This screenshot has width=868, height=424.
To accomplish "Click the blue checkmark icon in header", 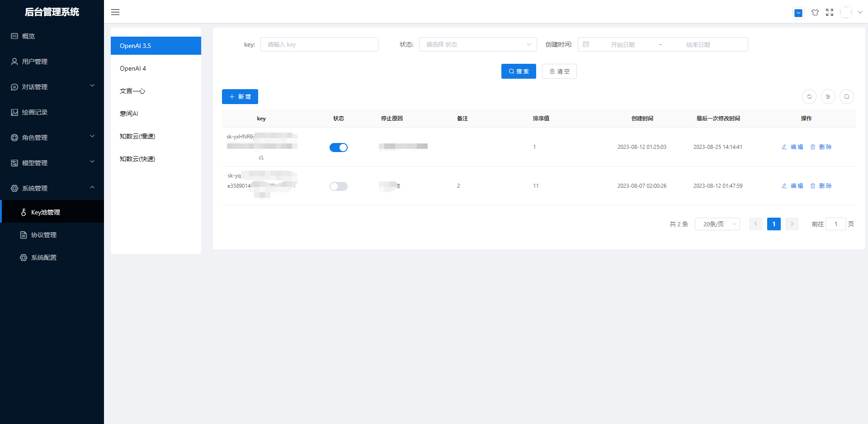I will 798,13.
